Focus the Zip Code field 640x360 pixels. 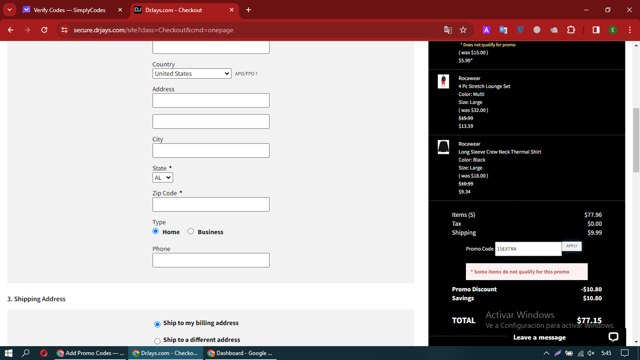pyautogui.click(x=211, y=204)
